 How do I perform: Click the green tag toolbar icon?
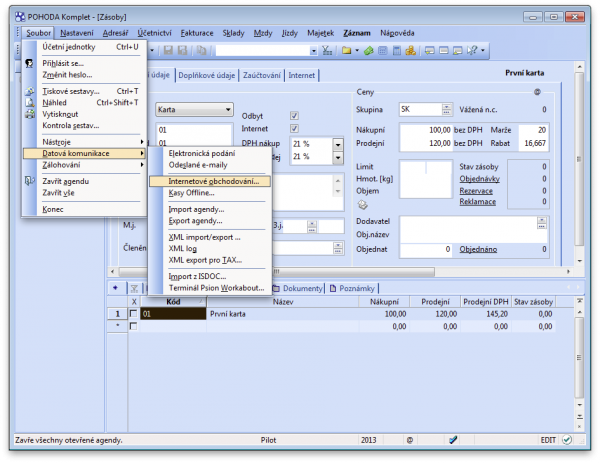368,50
